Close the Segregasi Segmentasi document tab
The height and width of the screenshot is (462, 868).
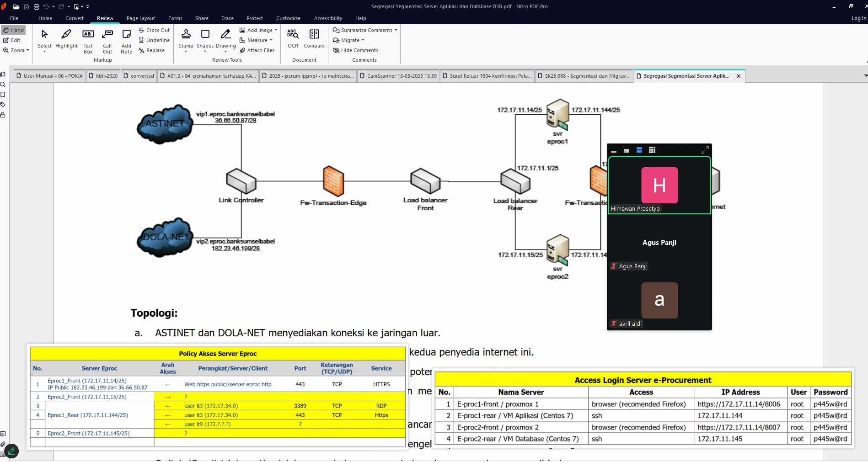pyautogui.click(x=738, y=76)
